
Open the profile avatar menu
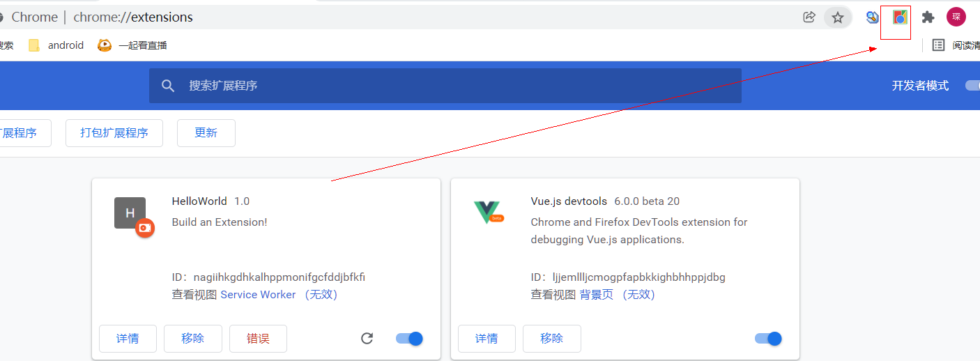pyautogui.click(x=956, y=17)
